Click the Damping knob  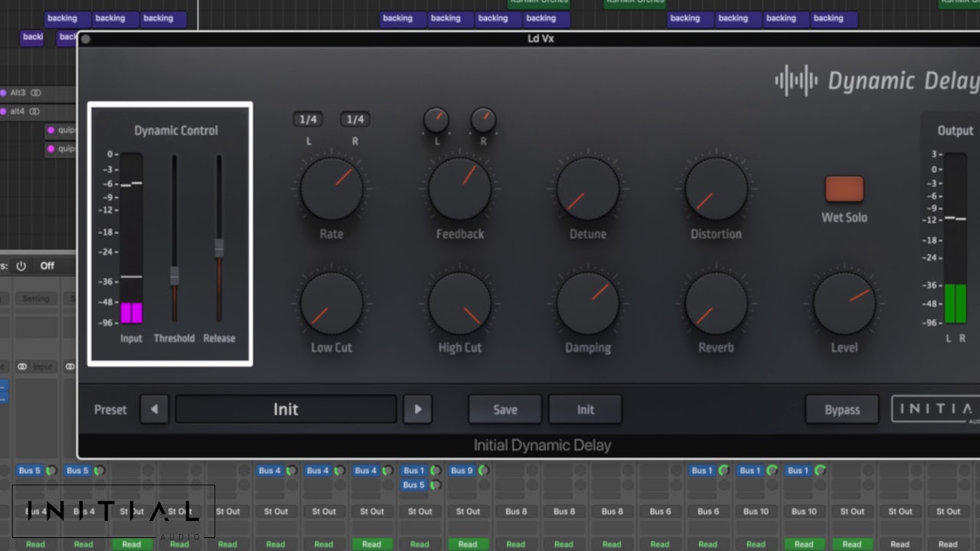588,303
